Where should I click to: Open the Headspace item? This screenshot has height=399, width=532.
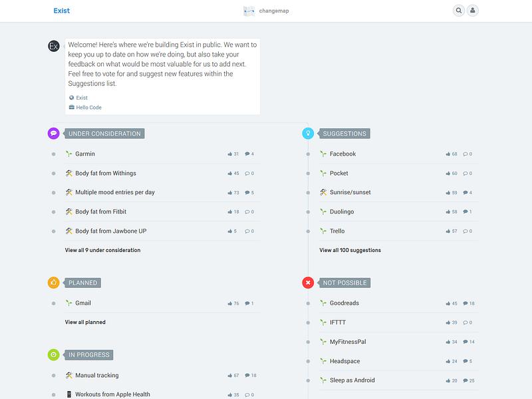tap(344, 361)
